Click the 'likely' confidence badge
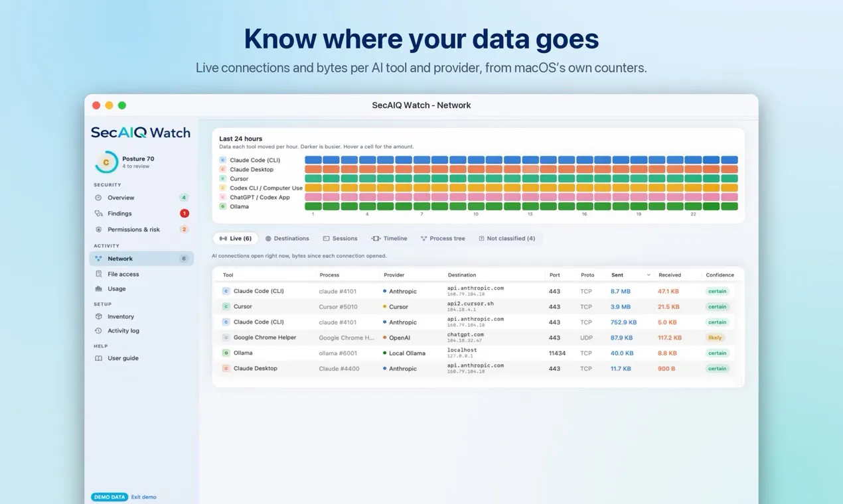The height and width of the screenshot is (504, 843). coord(716,338)
